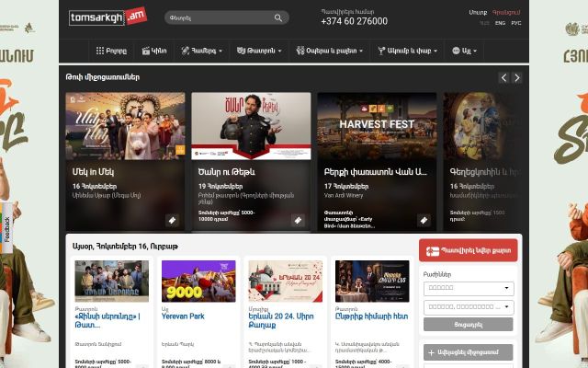This screenshot has width=588, height=368.
Task: Click the search magnifier icon
Action: point(277,17)
